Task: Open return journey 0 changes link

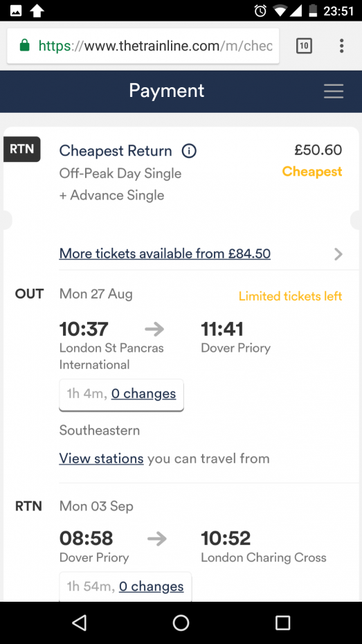Action: [152, 586]
